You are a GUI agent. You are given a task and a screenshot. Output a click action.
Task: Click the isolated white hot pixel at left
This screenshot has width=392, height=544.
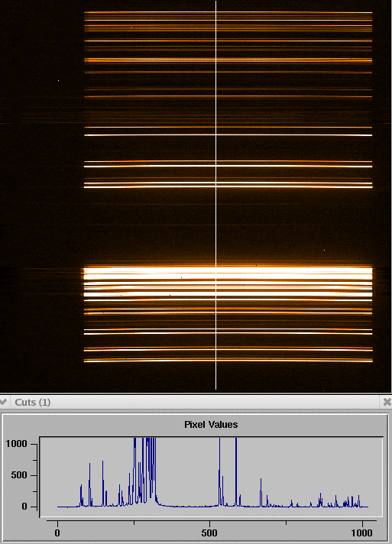coord(58,80)
